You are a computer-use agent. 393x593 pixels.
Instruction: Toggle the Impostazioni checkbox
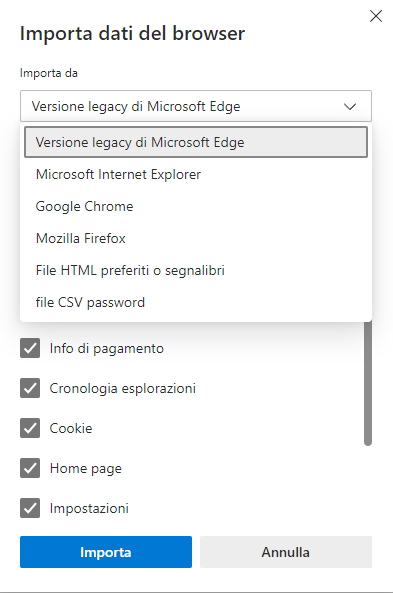(30, 508)
